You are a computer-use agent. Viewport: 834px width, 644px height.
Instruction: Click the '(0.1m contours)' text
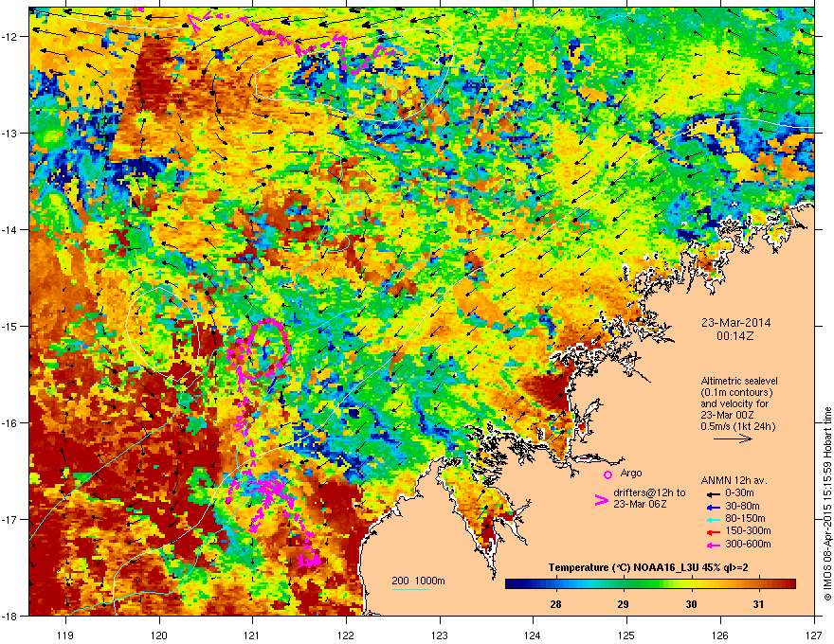736,392
